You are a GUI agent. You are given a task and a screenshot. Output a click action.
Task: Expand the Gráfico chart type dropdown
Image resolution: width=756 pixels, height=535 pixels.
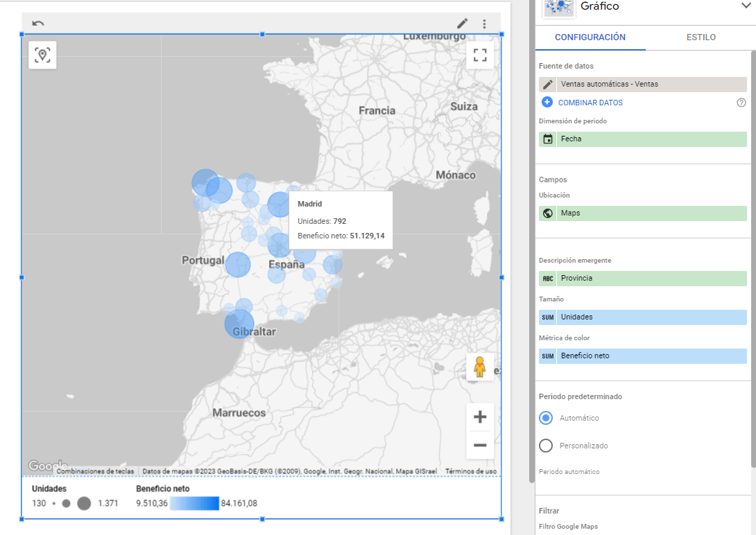click(x=746, y=6)
